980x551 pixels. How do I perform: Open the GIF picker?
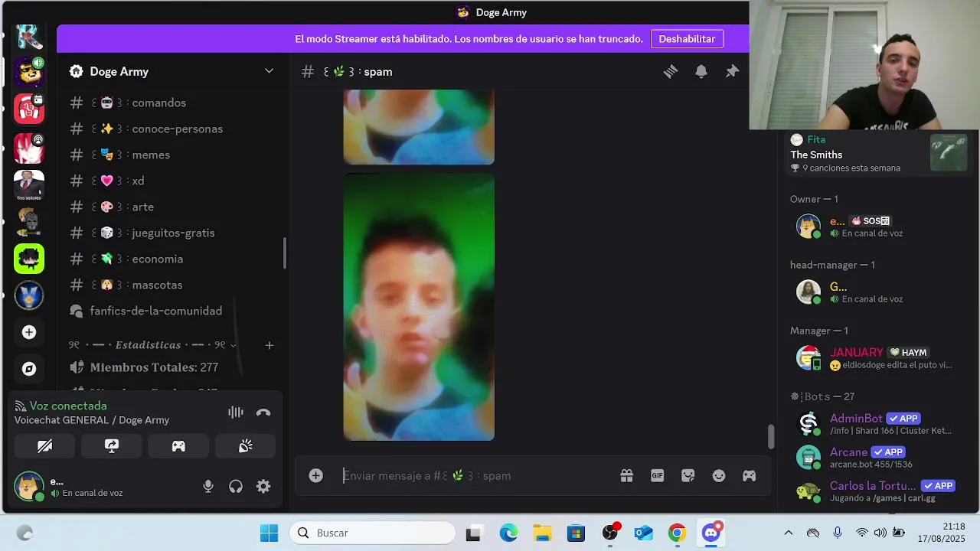pyautogui.click(x=658, y=476)
